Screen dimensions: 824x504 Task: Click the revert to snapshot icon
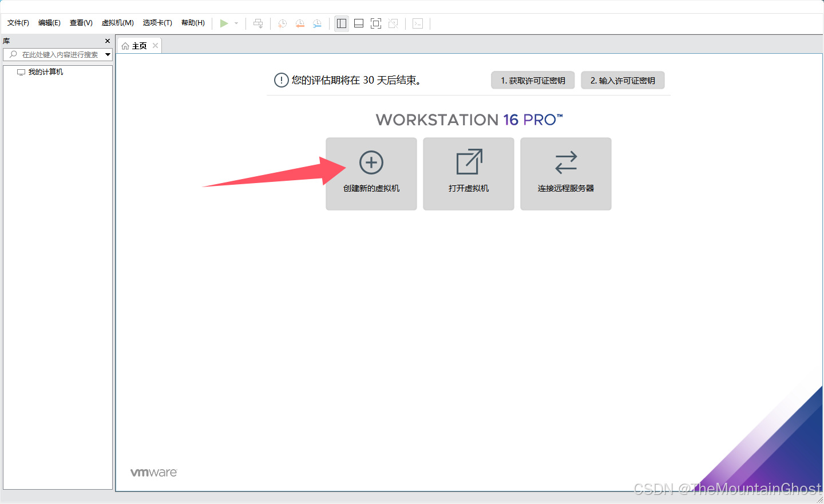pyautogui.click(x=300, y=23)
